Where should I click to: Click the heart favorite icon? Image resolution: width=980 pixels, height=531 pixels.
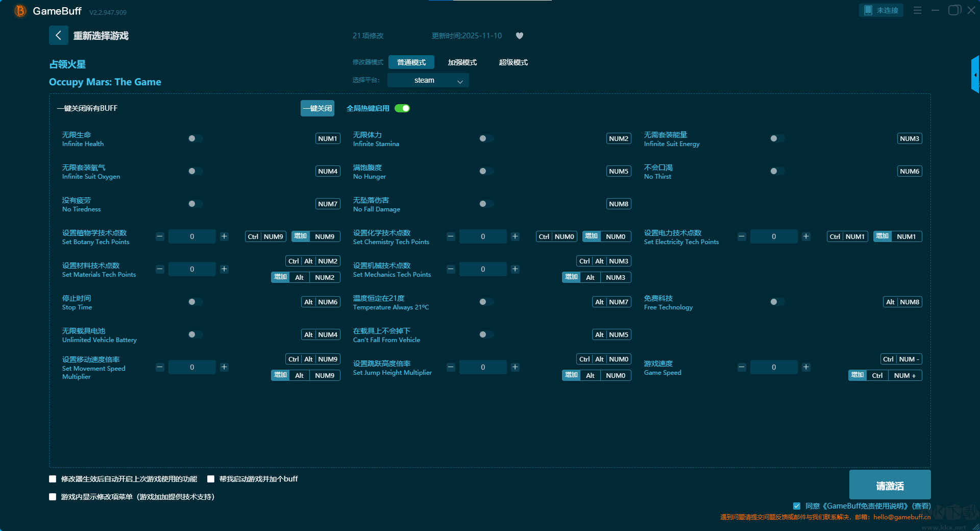520,36
